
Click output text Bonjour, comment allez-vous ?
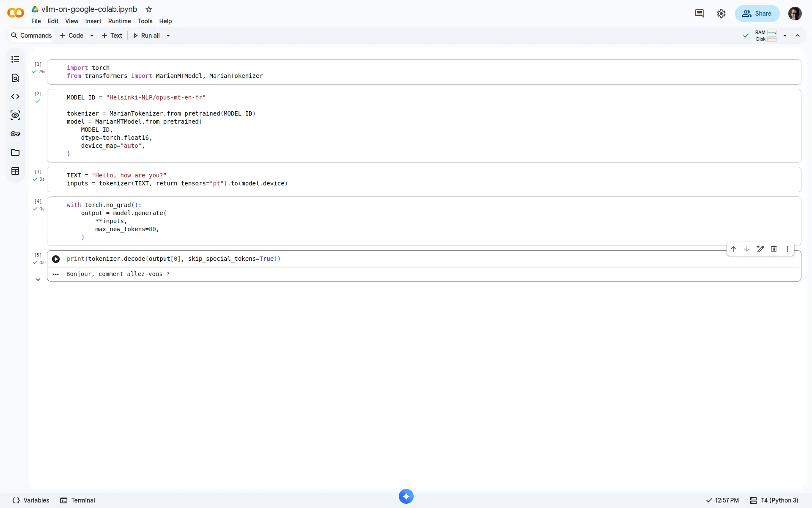point(118,274)
